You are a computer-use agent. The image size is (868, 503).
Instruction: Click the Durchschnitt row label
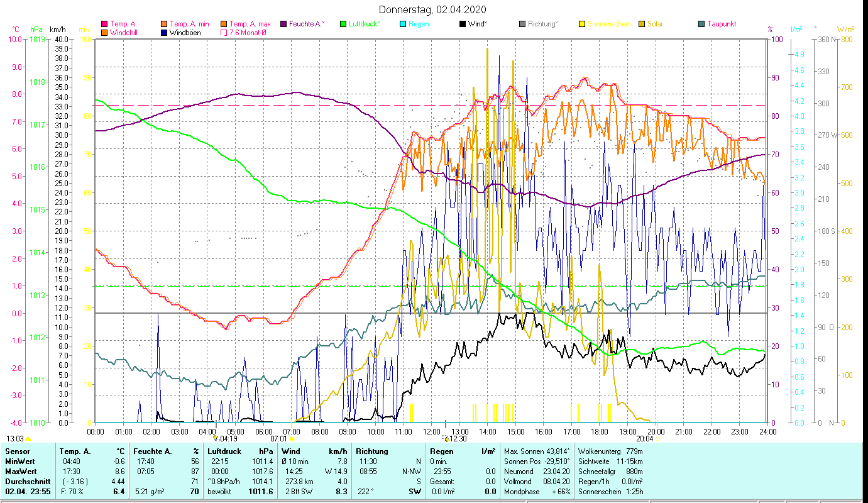click(26, 482)
